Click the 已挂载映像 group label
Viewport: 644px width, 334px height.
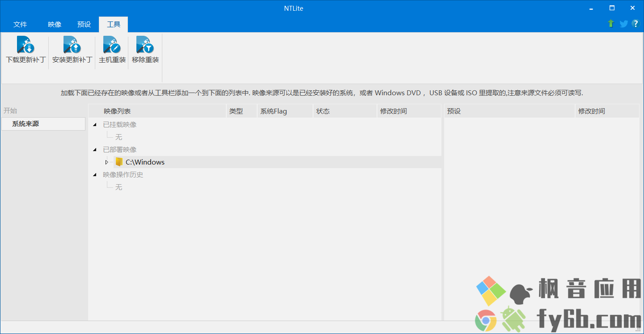click(x=120, y=125)
